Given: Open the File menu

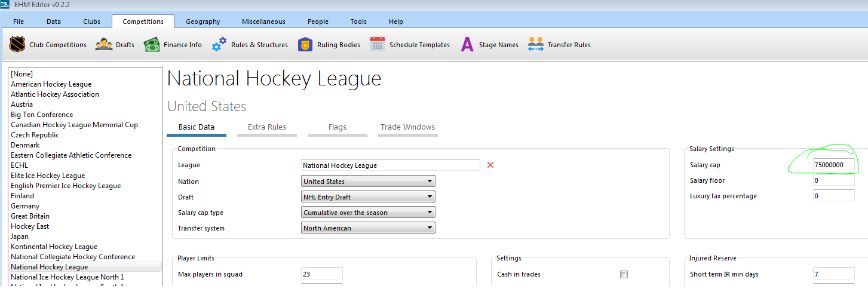Looking at the screenshot, I should click(x=19, y=22).
